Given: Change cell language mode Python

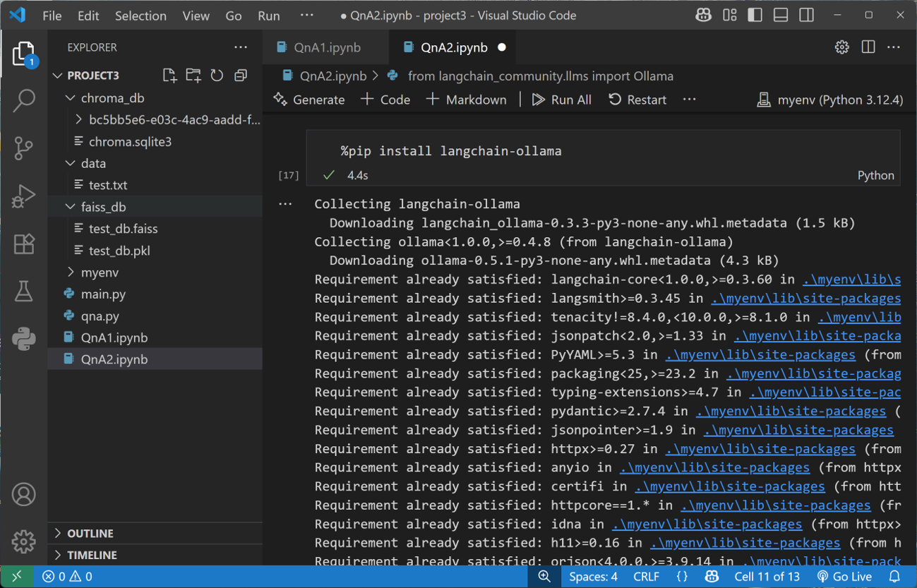Looking at the screenshot, I should coord(875,176).
